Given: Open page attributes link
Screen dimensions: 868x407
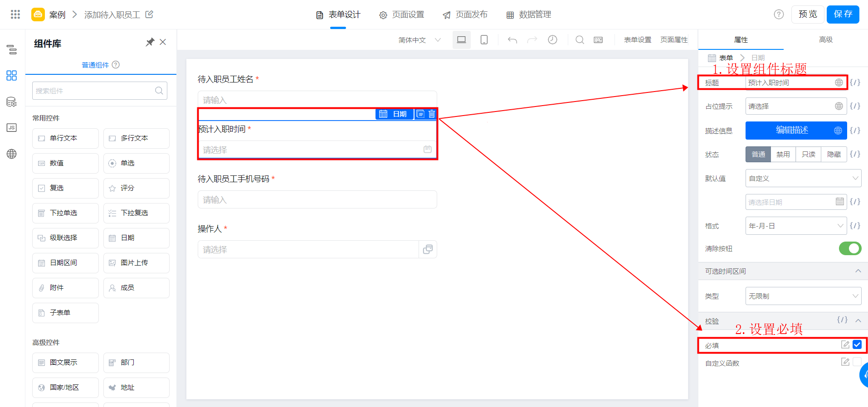Looking at the screenshot, I should coord(674,40).
